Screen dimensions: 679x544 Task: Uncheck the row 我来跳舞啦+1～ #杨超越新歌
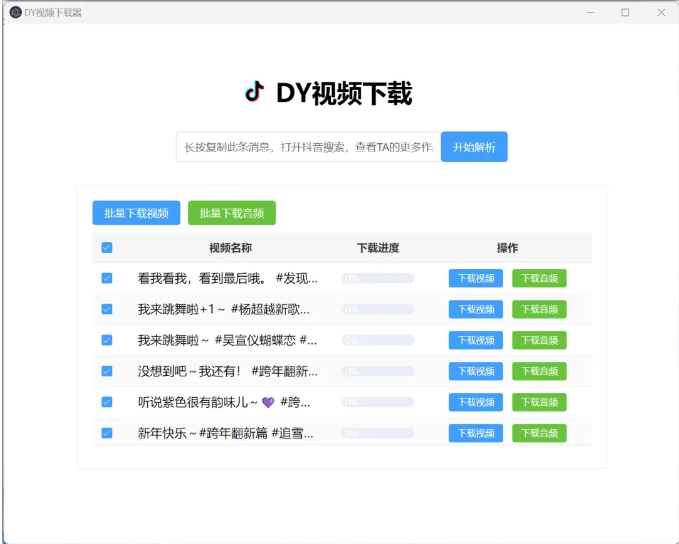pos(107,309)
